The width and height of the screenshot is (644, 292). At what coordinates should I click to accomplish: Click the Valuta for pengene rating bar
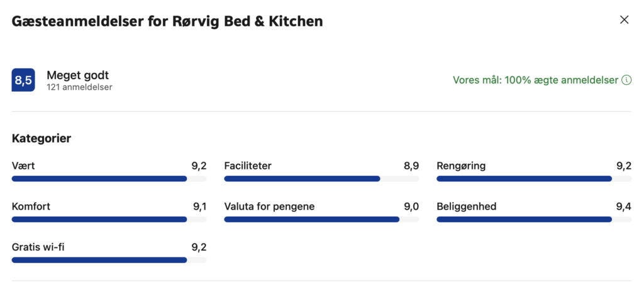[321, 219]
